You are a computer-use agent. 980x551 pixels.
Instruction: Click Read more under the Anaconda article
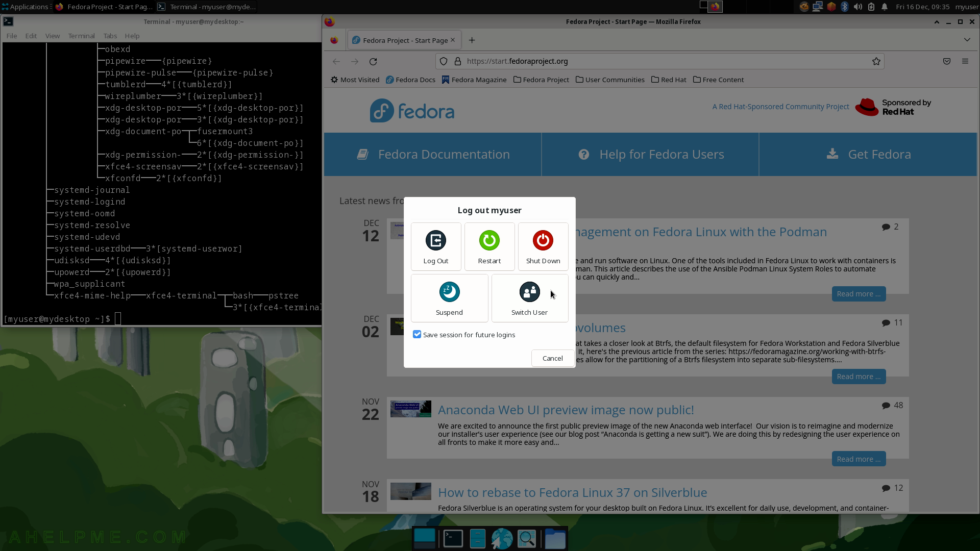click(859, 459)
